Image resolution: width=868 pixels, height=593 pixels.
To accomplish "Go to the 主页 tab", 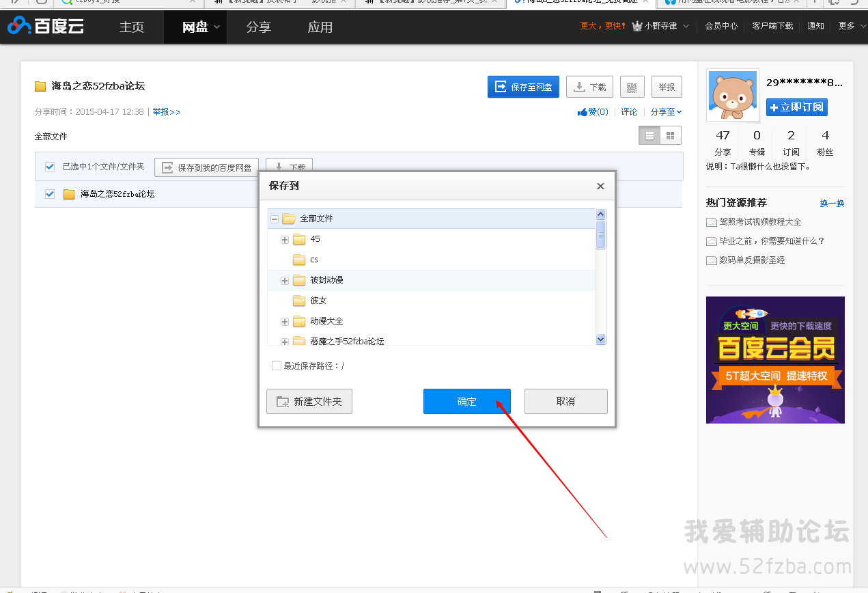I will click(132, 27).
